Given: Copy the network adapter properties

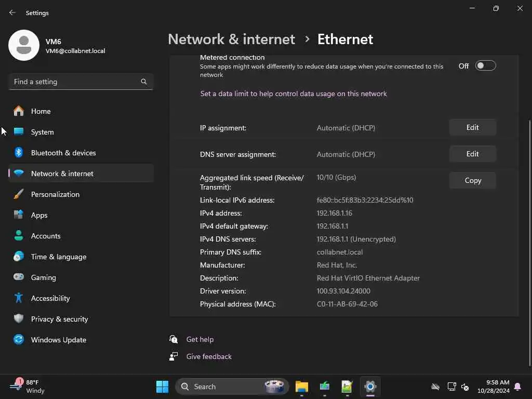Looking at the screenshot, I should pos(472,181).
